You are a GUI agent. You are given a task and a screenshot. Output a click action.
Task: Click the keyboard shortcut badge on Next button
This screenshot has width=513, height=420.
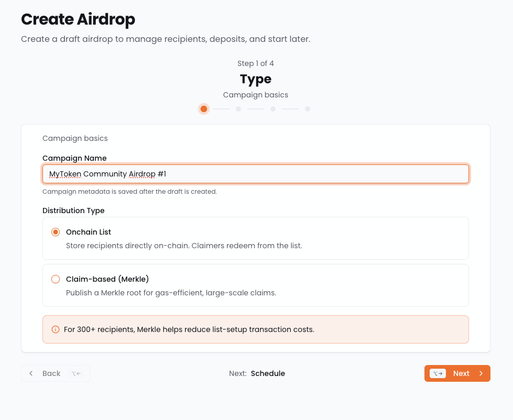coord(438,373)
